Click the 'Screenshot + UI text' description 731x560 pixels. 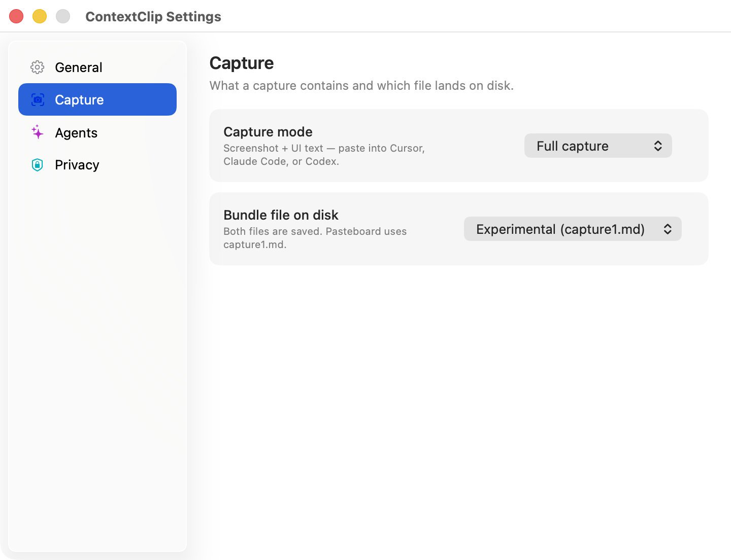click(324, 155)
